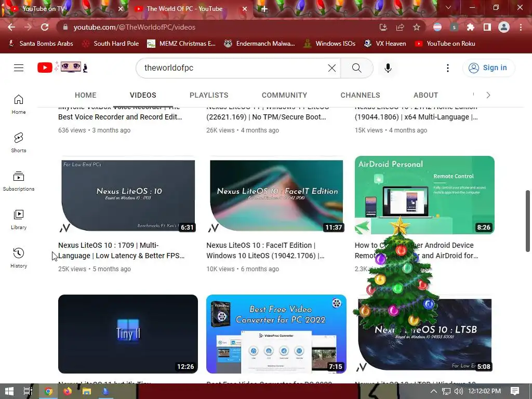Close the The World Of PC browser tab

pyautogui.click(x=244, y=9)
